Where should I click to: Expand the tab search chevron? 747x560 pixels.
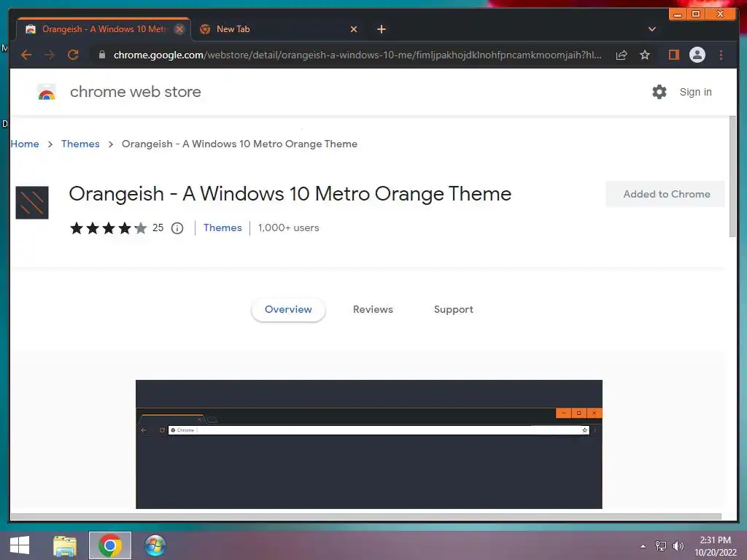[x=651, y=29]
